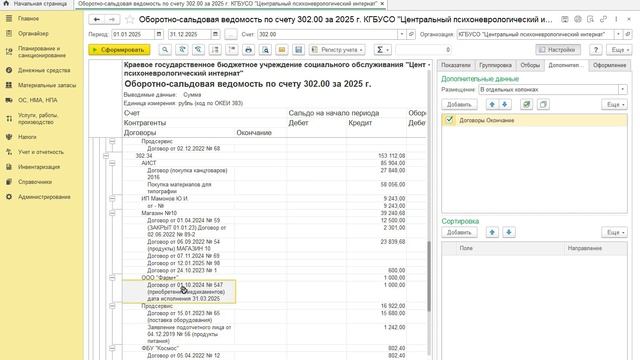Viewport: 640px width, 360px height.
Task: Click the send by email icon
Action: pyautogui.click(x=282, y=50)
